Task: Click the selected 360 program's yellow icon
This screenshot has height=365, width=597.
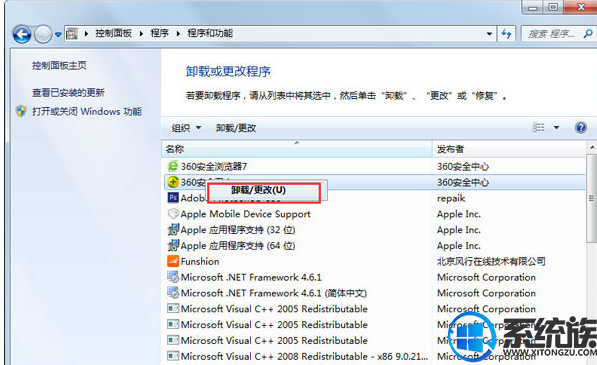Action: [x=173, y=182]
